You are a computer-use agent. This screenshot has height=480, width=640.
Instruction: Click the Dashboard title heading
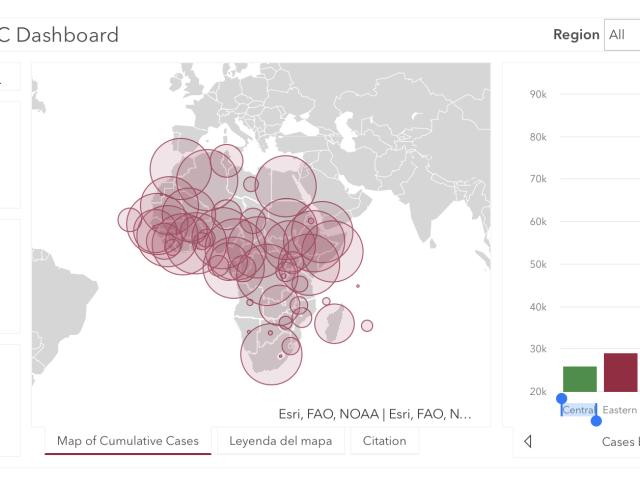[67, 35]
